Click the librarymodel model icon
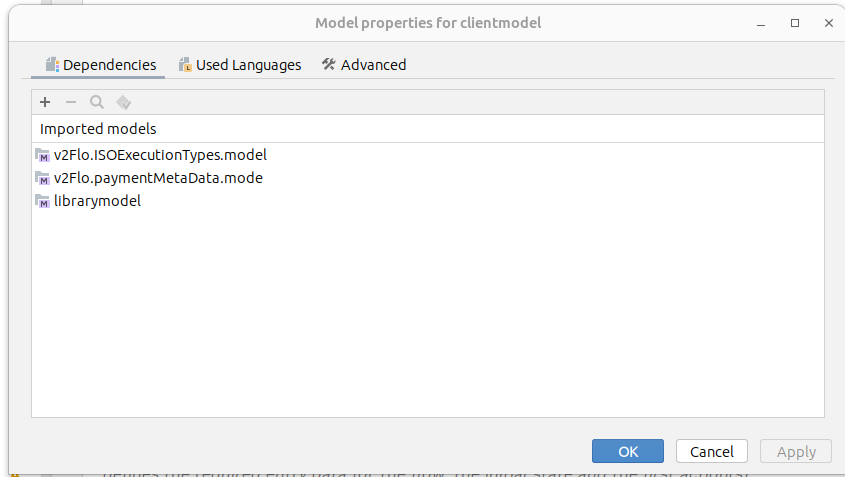The width and height of the screenshot is (845, 477). point(43,201)
